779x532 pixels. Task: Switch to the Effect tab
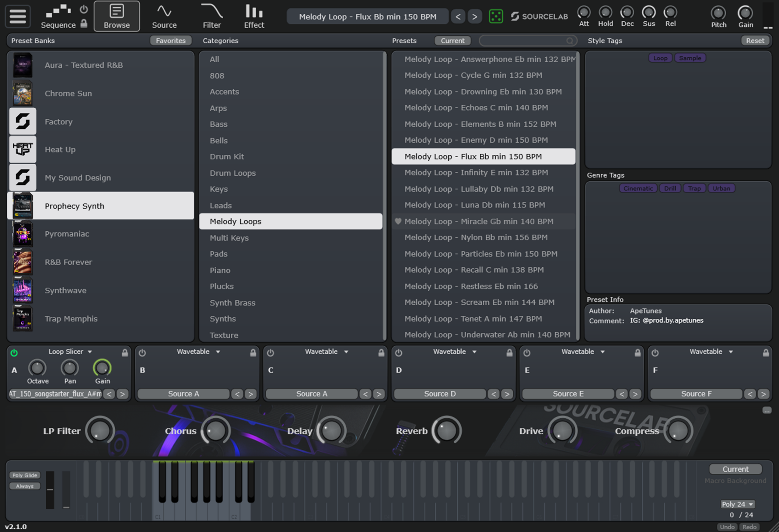click(x=254, y=16)
